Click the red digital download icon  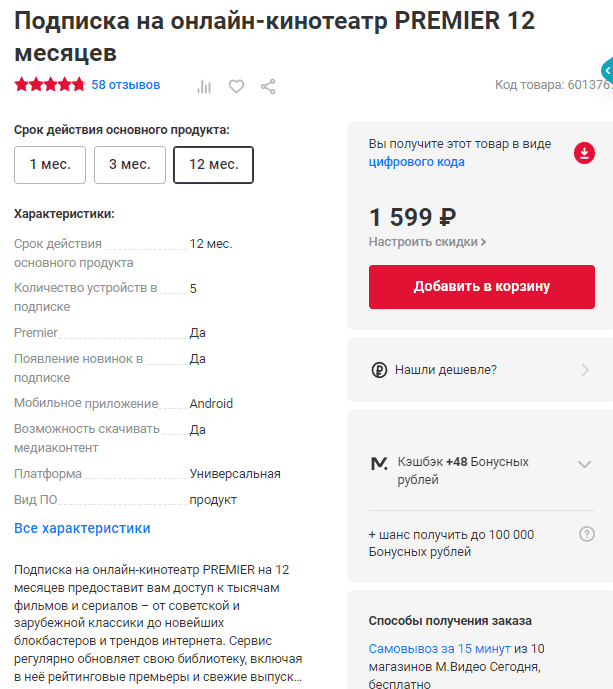584,153
